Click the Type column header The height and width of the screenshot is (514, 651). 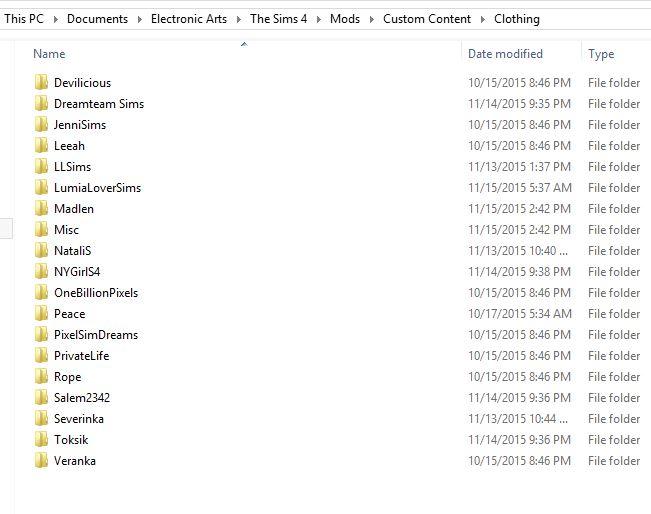(x=601, y=54)
